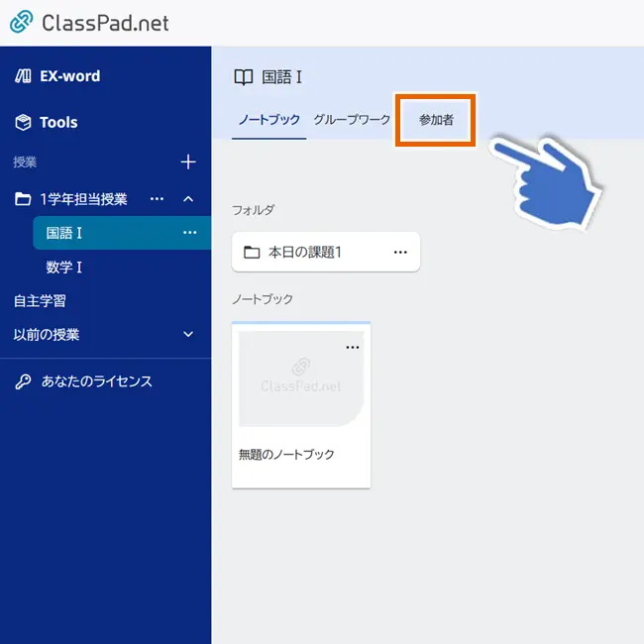Open the EX-word dictionary item
The image size is (644, 644).
pos(69,76)
